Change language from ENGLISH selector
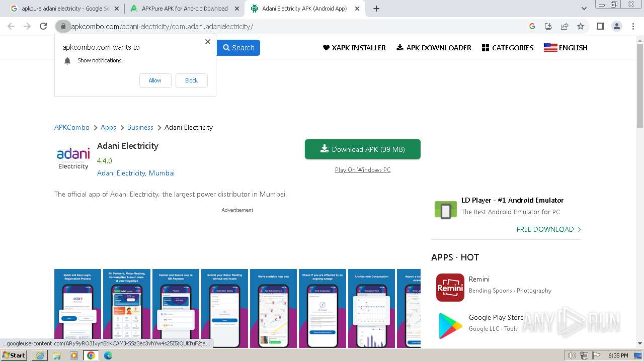This screenshot has width=644, height=362. click(x=566, y=48)
